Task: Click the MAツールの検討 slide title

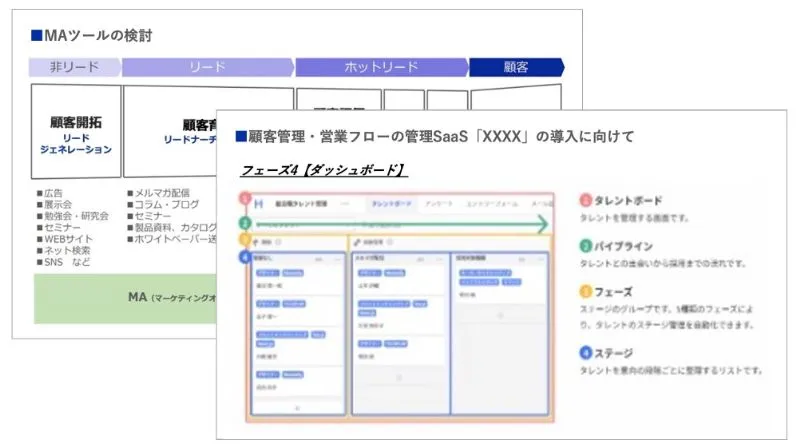Action: (92, 35)
